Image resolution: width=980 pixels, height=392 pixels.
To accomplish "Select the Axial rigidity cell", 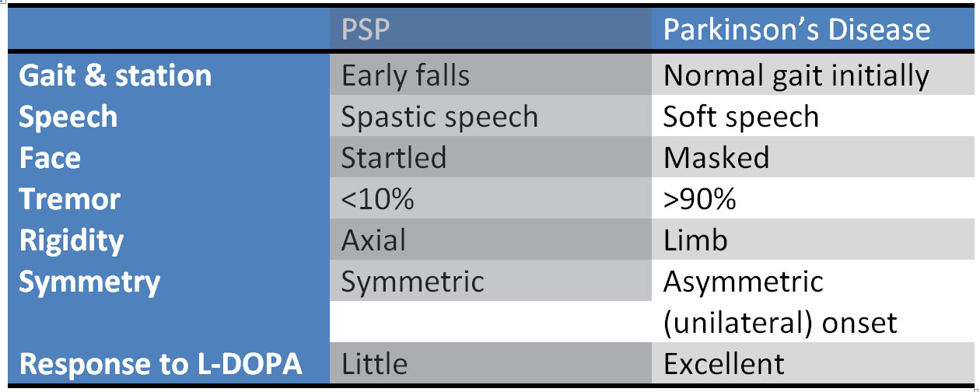I will pyautogui.click(x=373, y=240).
